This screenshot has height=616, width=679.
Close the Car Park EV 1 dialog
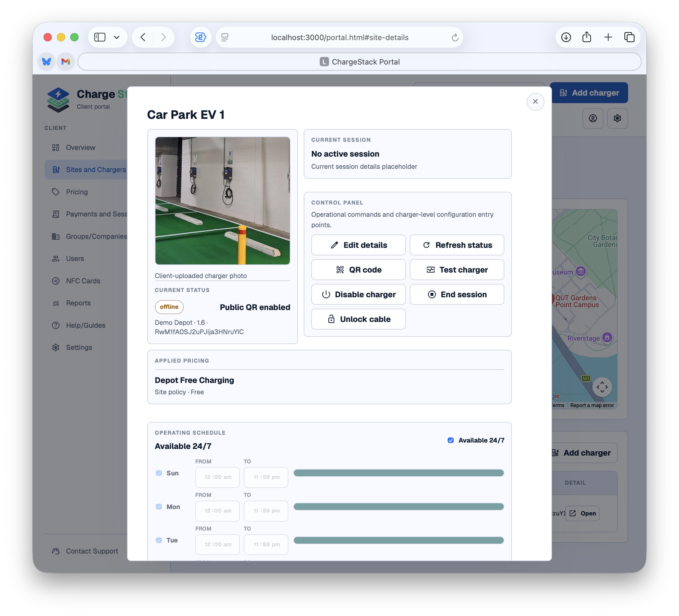(535, 101)
